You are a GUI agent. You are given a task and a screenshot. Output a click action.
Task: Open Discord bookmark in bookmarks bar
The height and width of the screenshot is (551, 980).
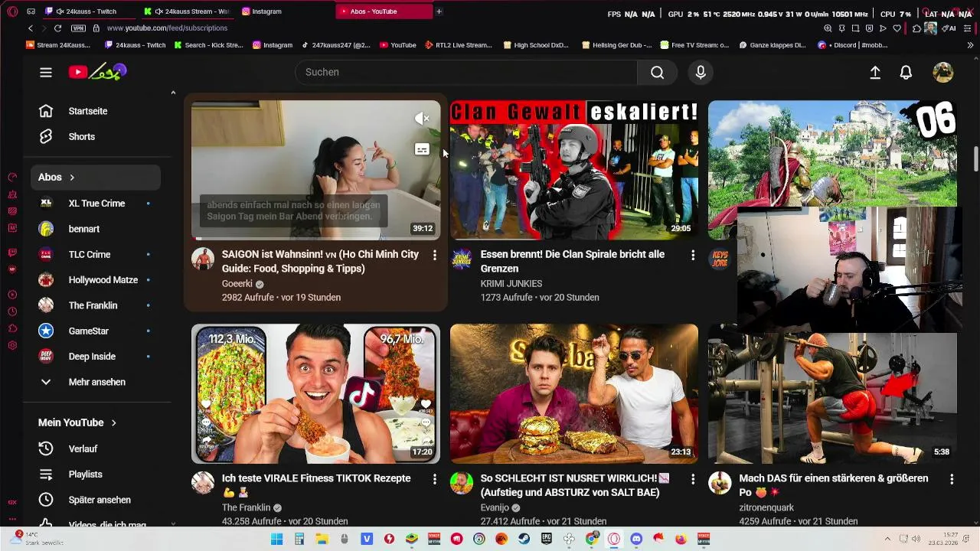click(852, 45)
